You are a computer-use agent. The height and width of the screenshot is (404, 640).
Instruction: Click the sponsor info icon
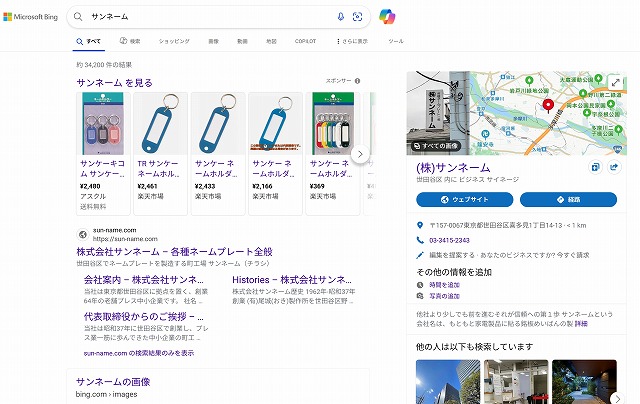tap(357, 81)
